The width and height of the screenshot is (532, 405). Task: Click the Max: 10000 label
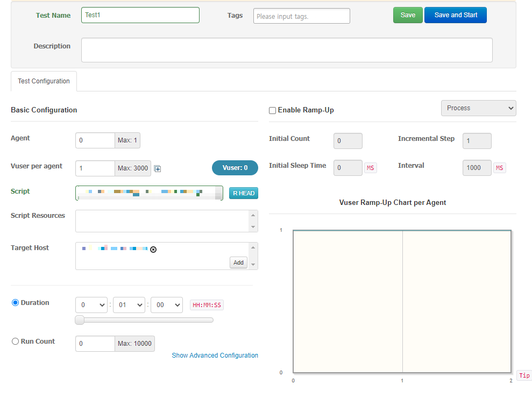134,344
